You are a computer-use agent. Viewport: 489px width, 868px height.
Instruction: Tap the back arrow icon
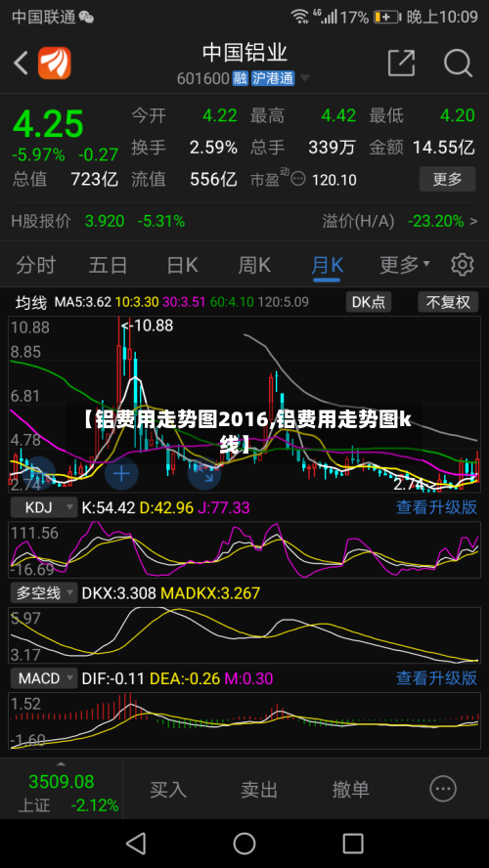[x=22, y=64]
